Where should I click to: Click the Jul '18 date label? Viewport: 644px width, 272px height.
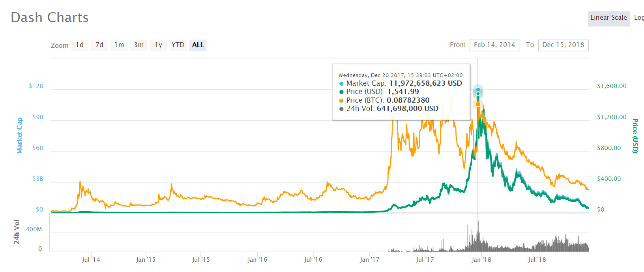pyautogui.click(x=537, y=260)
